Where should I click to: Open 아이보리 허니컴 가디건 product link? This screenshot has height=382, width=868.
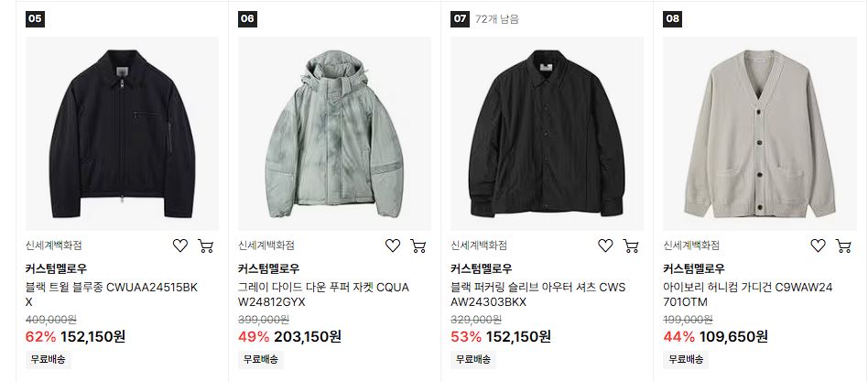click(748, 295)
